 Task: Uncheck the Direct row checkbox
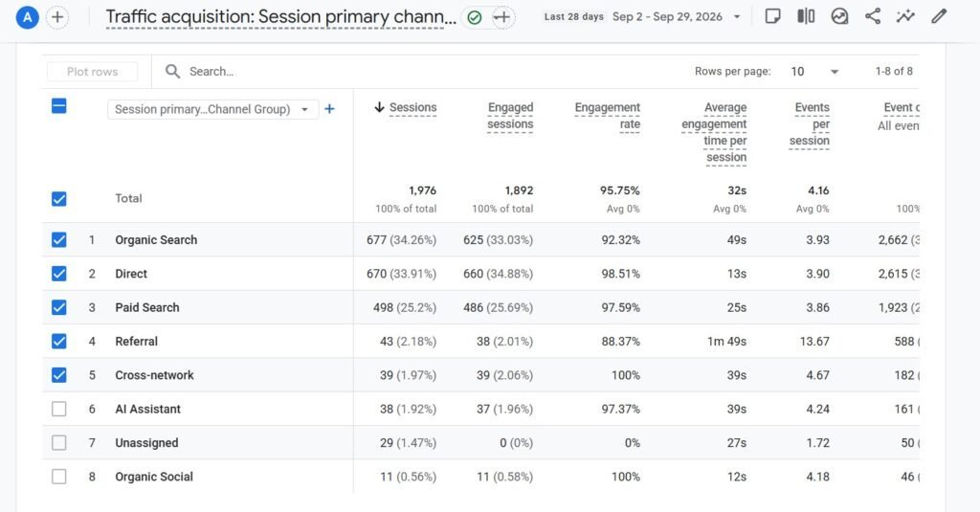pos(58,274)
